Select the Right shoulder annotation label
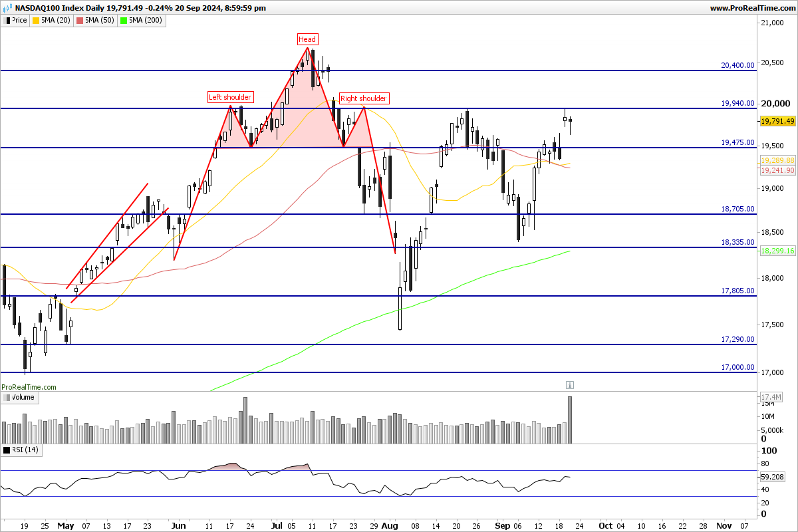798x532 pixels. [363, 98]
